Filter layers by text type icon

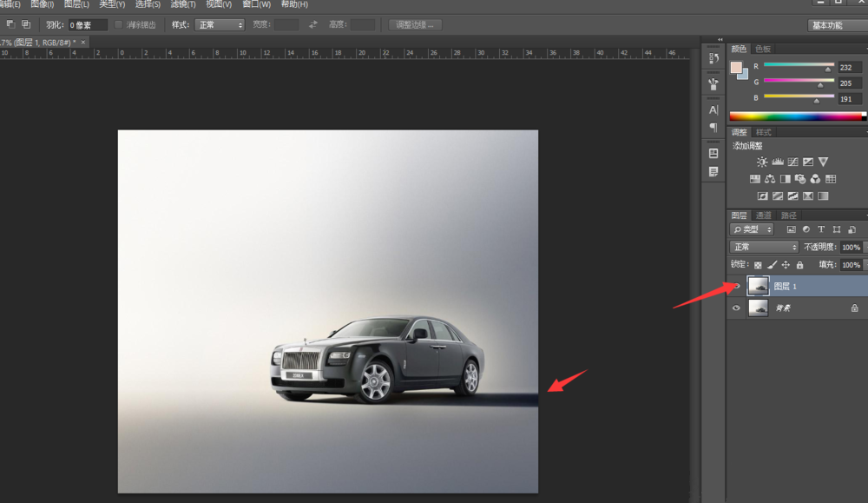click(x=821, y=229)
